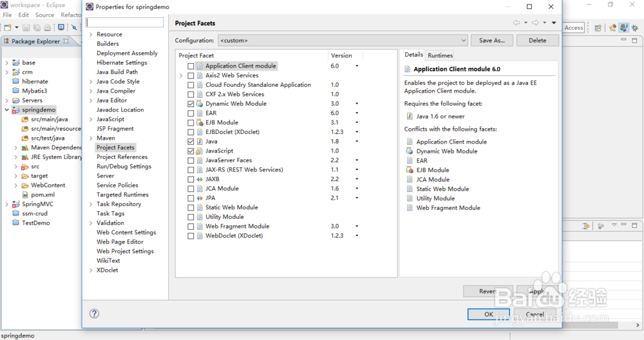Click the EJB Module facet icon
This screenshot has width=644, height=340.
point(200,122)
